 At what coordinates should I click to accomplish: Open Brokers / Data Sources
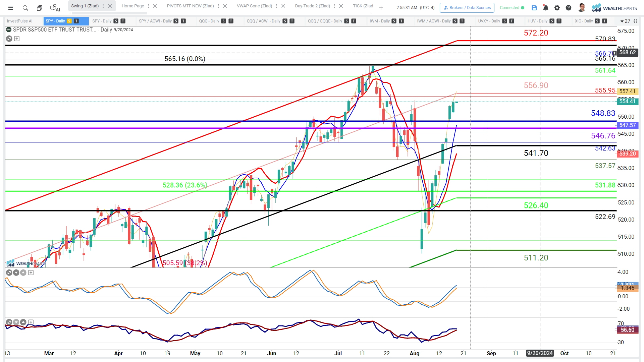[467, 8]
